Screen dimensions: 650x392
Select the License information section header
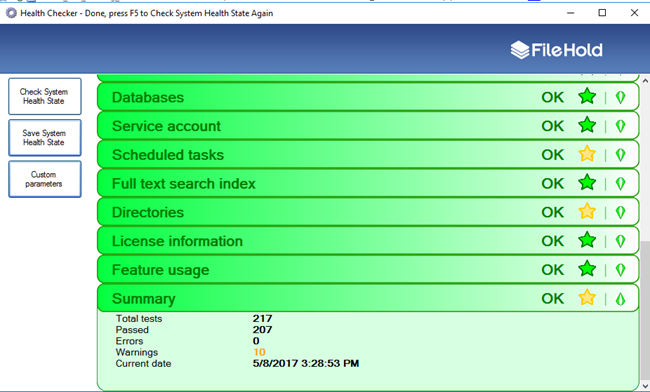(368, 241)
